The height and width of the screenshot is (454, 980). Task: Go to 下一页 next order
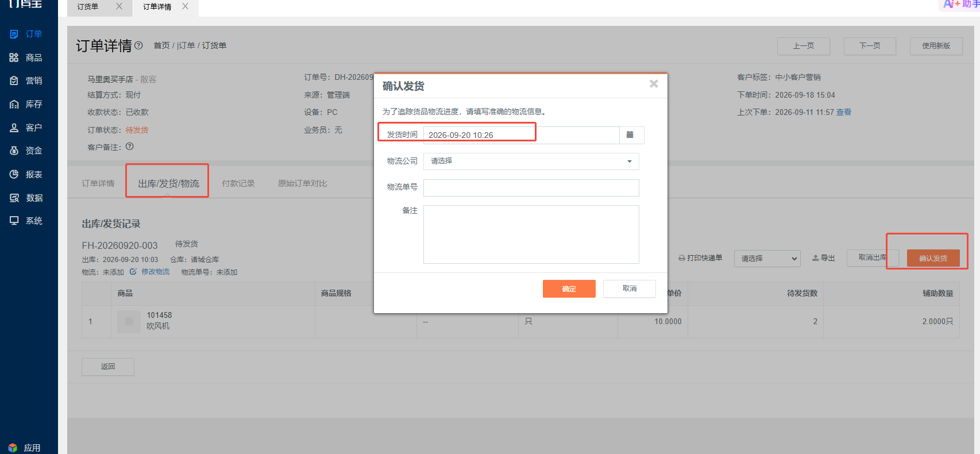[x=870, y=46]
